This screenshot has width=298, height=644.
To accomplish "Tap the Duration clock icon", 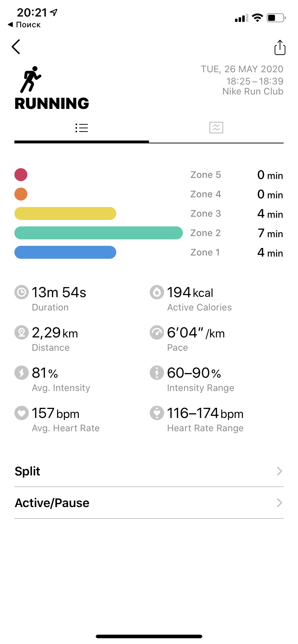I will tap(22, 292).
